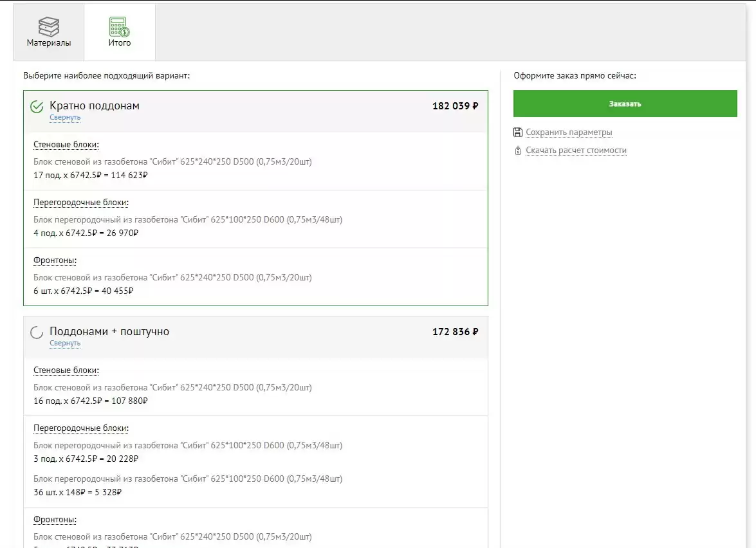756x548 pixels.
Task: Click the download file icon
Action: click(518, 151)
